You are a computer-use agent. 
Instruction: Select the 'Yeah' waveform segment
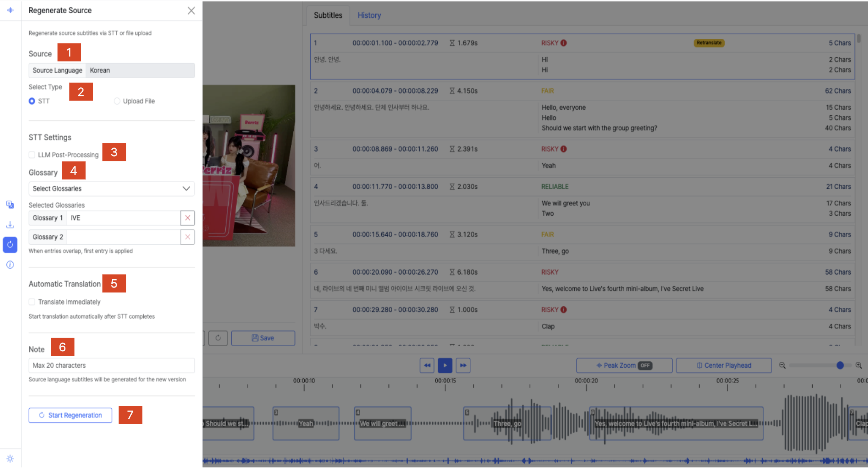(306, 423)
